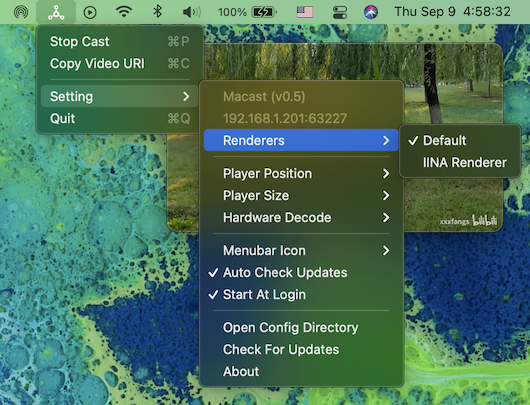
Task: Open the Wi-Fi status menu
Action: coord(124,12)
